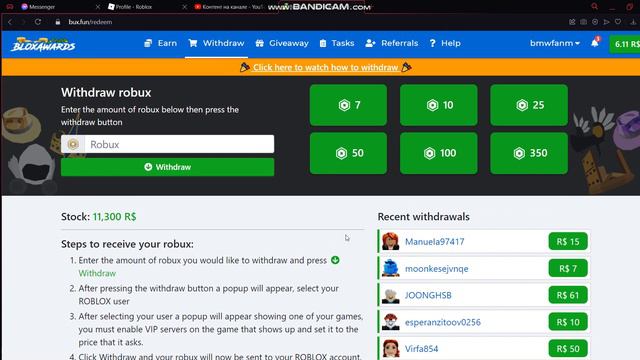The image size is (640, 360).
Task: Click Virfa854's avatar thumbnail
Action: (x=391, y=349)
